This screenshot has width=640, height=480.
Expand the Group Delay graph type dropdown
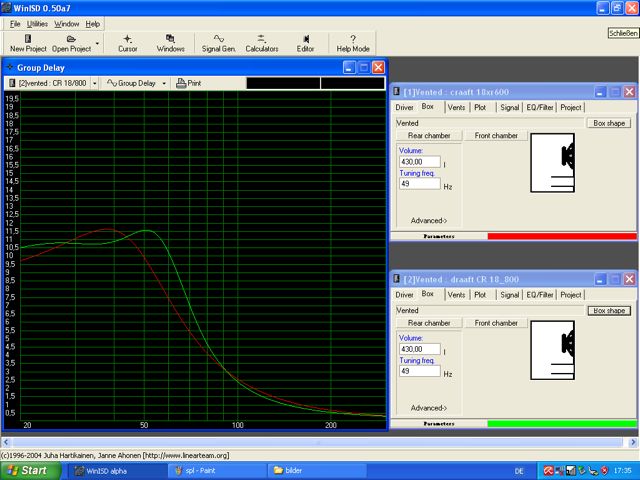point(165,83)
